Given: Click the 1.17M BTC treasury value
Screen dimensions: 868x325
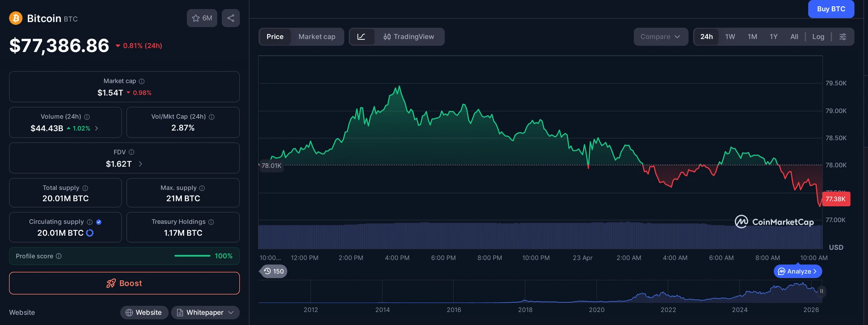Looking at the screenshot, I should click(183, 233).
